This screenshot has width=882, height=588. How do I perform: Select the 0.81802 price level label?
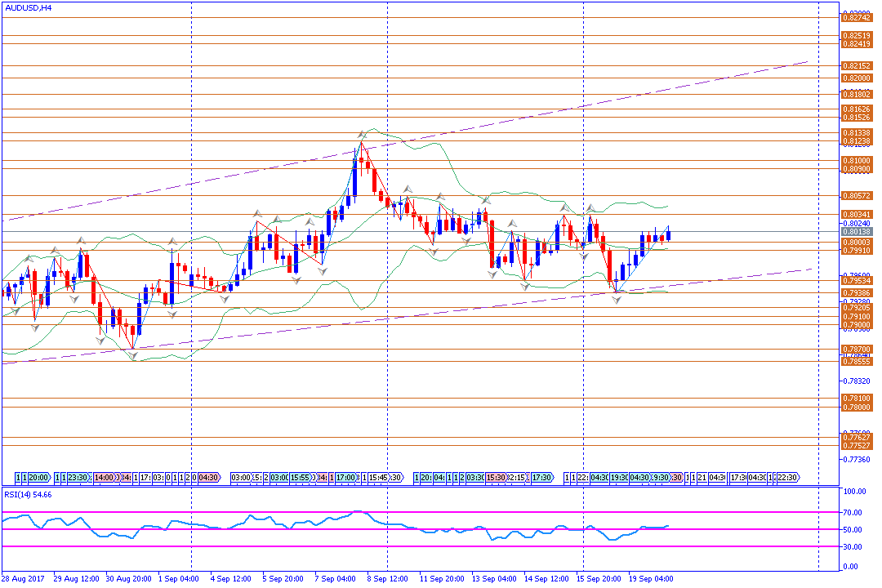[x=857, y=95]
